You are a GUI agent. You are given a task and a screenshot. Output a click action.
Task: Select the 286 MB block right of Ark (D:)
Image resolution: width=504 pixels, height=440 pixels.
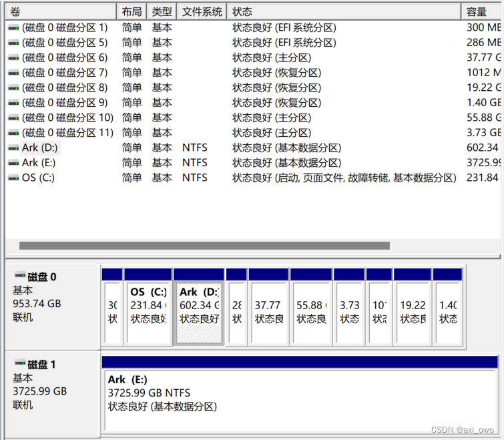tap(236, 306)
